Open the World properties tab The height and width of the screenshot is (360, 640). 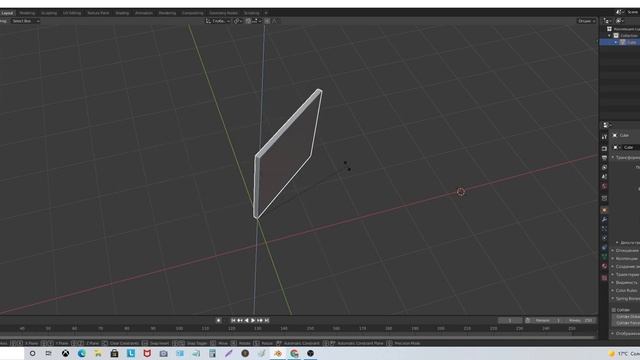tap(604, 186)
